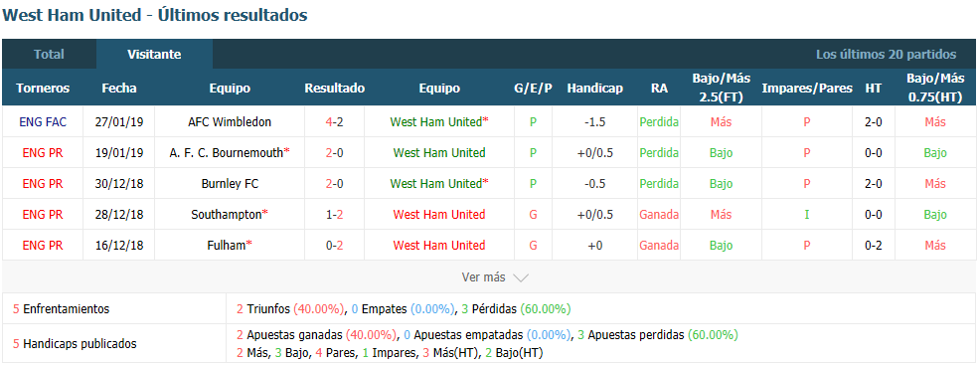The image size is (980, 365).
Task: Click the Fecha column header
Action: tap(118, 89)
